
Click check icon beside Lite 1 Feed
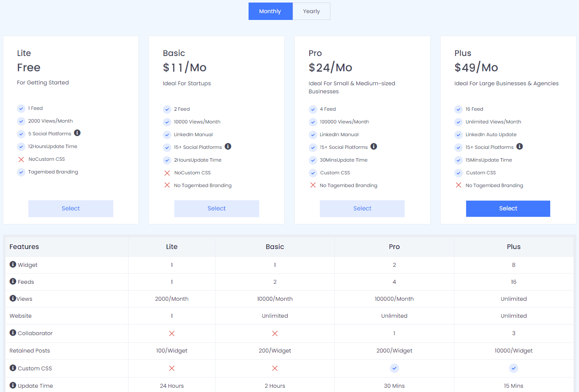point(21,109)
